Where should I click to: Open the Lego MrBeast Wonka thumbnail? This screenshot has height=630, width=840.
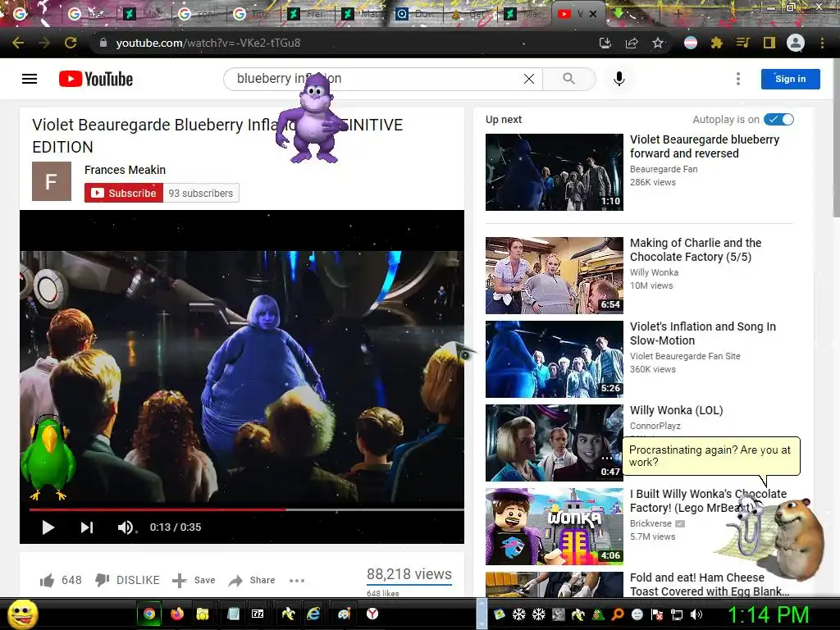pyautogui.click(x=555, y=526)
